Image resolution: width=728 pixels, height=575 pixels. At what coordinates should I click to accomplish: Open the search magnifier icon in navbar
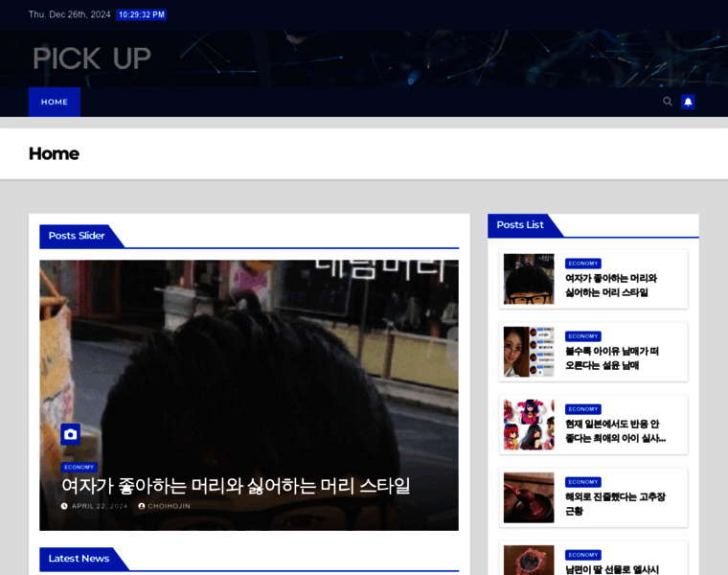coord(668,102)
